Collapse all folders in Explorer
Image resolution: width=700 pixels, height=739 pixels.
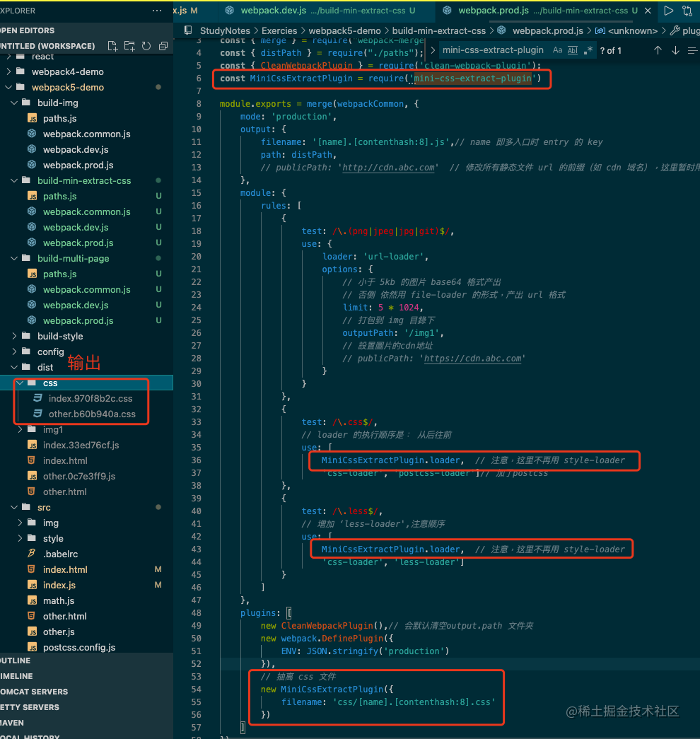163,46
